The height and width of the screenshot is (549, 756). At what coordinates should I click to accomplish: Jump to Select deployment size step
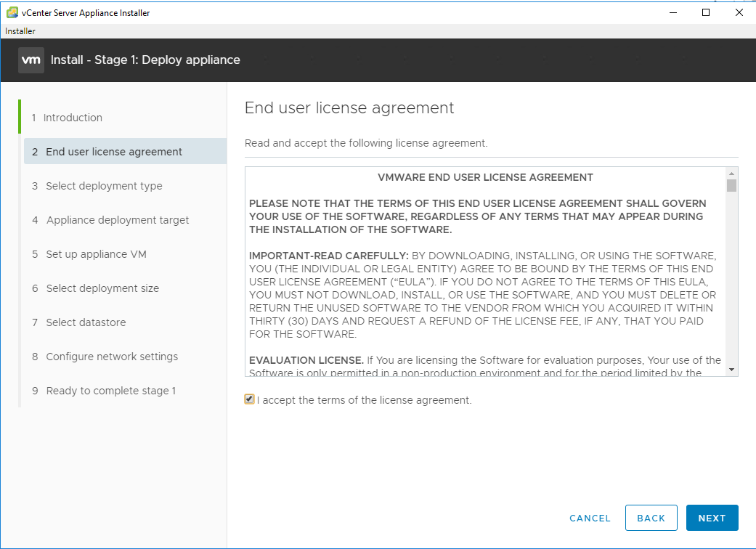[x=102, y=288]
